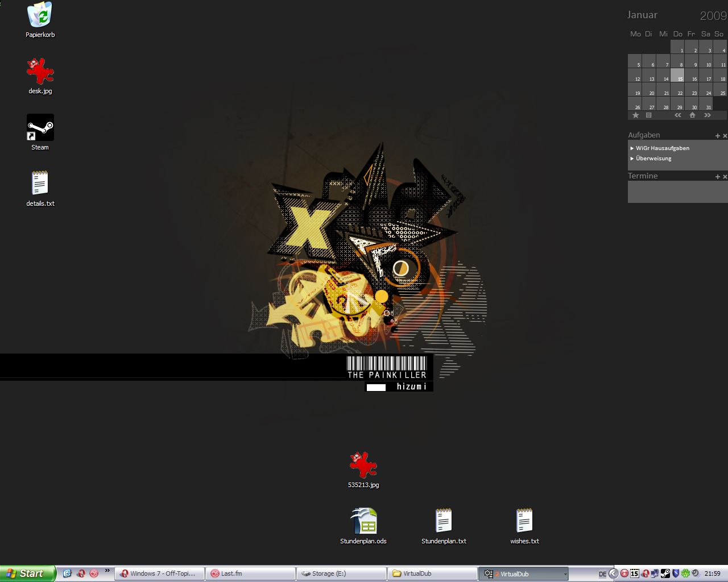Click the home icon in calendar widget
The height and width of the screenshot is (582, 728).
tap(692, 115)
